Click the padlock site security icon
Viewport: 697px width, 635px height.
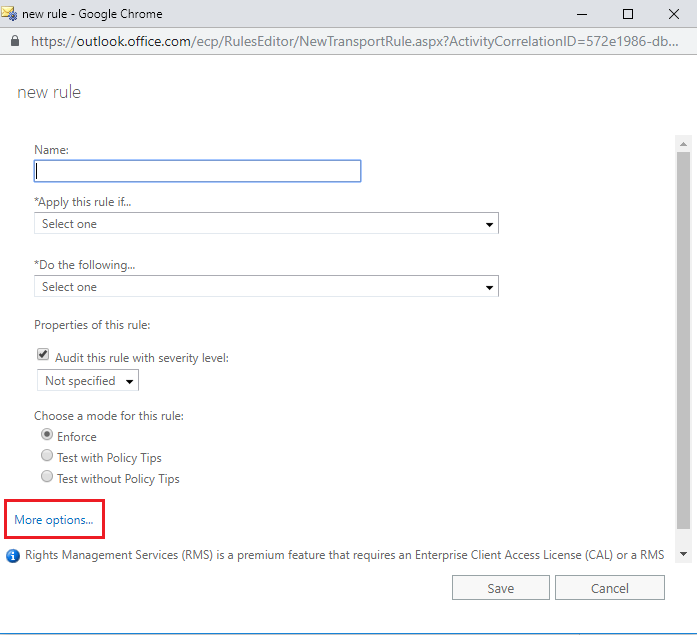pos(15,41)
